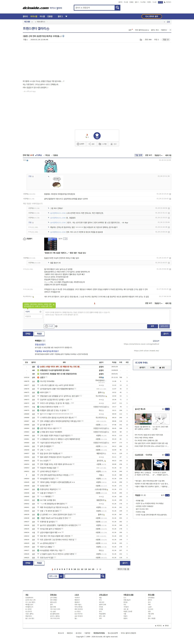Delete the 사랑해4 comment via x icon

point(170,258)
